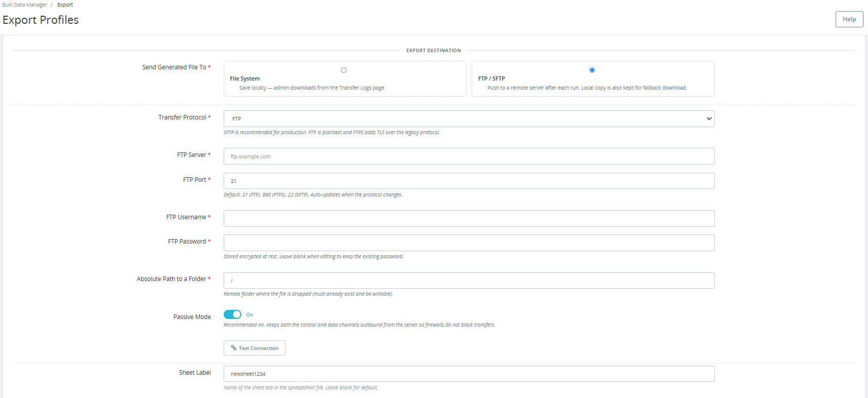The image size is (868, 398).
Task: Click the Export breadcrumb
Action: coord(65,5)
